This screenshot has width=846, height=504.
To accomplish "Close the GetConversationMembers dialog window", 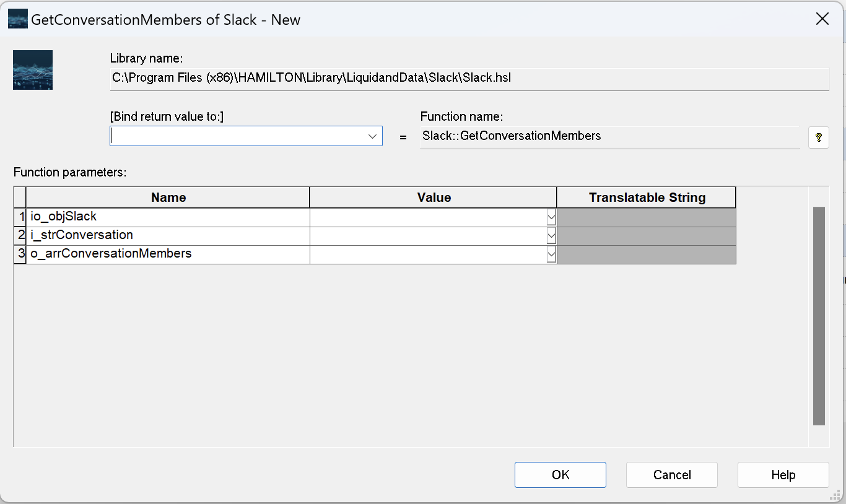I will click(x=822, y=19).
